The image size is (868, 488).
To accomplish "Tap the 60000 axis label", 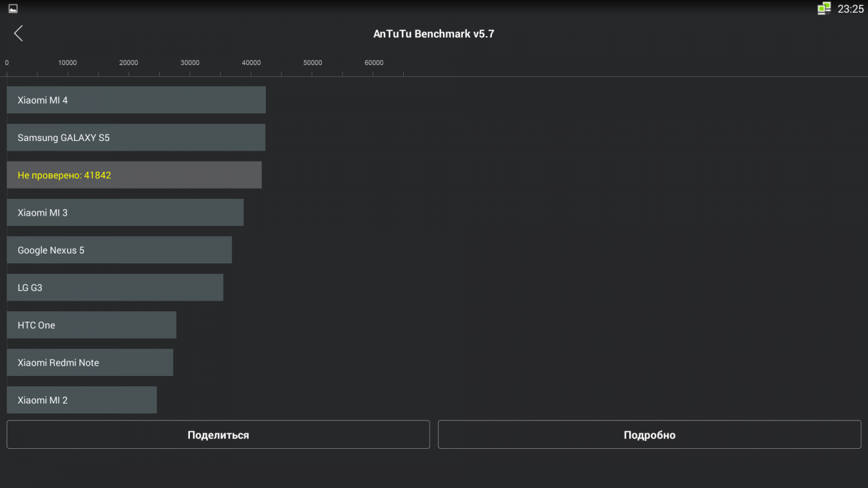I will 374,63.
